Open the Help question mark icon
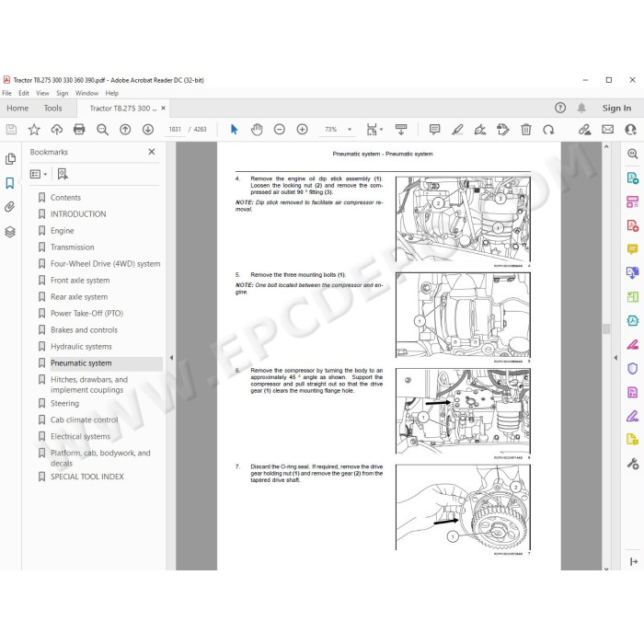This screenshot has height=644, width=644. (x=559, y=108)
